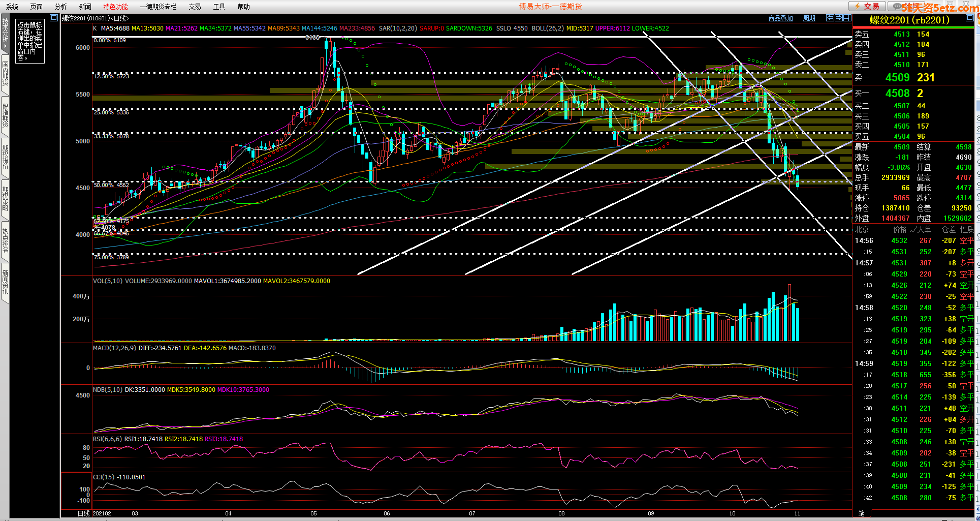The image size is (980, 521).
Task: Go forward with the right arrow icon
Action: [838, 18]
